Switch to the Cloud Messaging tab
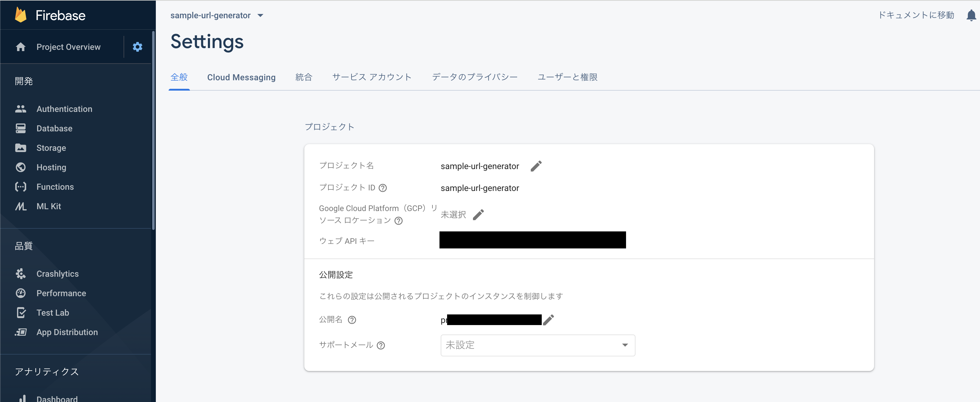 pos(241,77)
